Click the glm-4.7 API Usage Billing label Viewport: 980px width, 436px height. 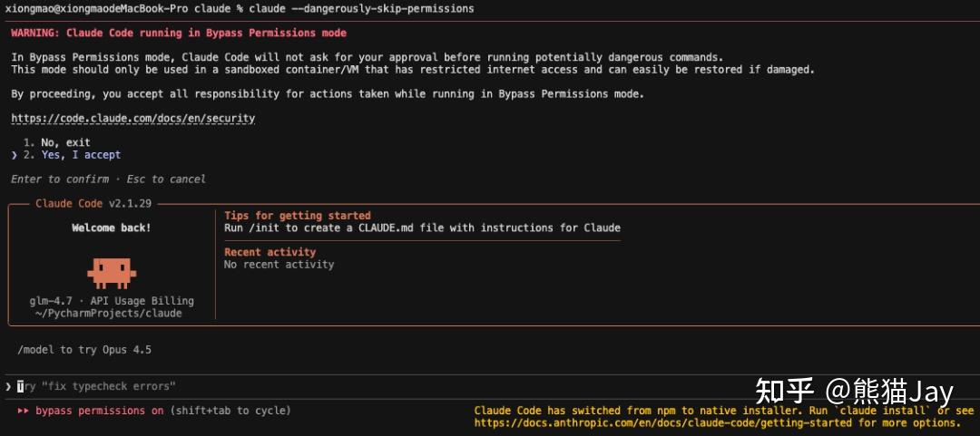click(x=112, y=301)
